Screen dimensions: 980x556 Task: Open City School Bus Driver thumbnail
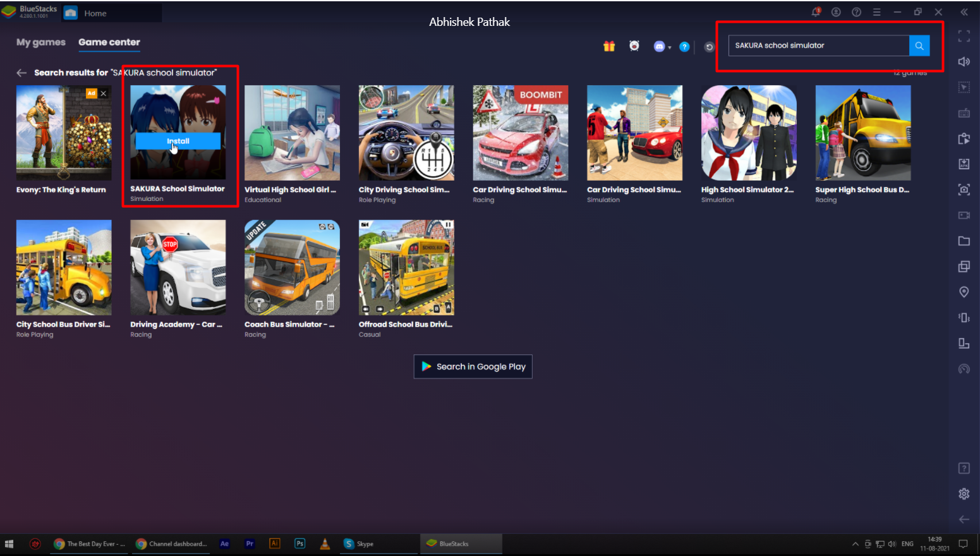64,267
